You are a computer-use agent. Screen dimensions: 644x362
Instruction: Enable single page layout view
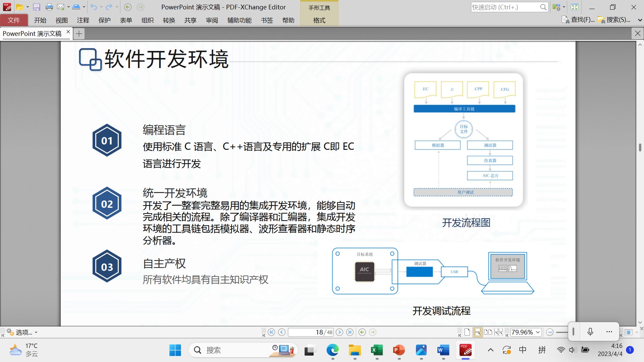[x=467, y=332]
